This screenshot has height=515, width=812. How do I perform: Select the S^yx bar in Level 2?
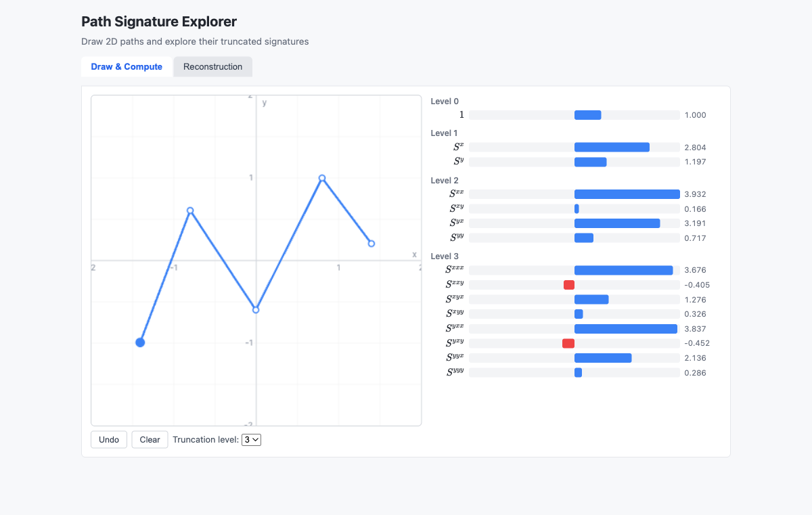point(616,223)
